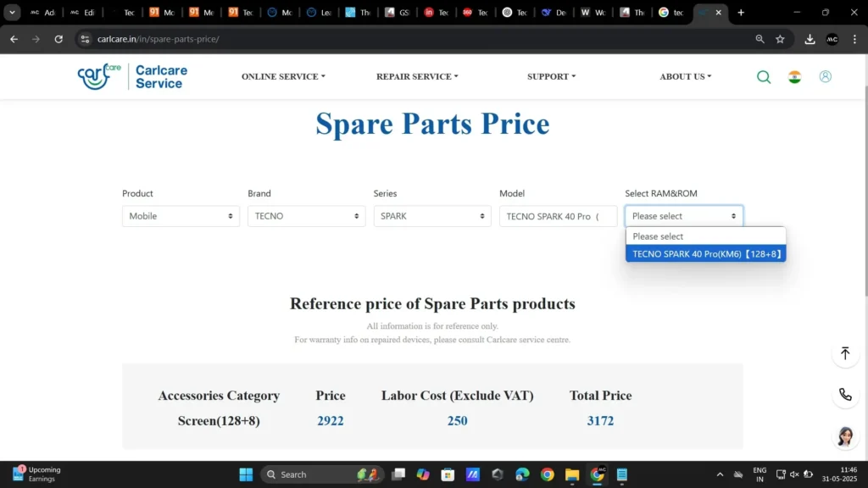The image size is (868, 488).
Task: Click the phone call floating icon
Action: pos(845,394)
